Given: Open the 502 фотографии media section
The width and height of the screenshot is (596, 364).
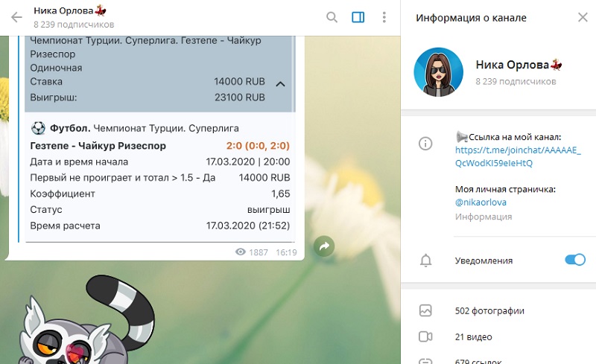Looking at the screenshot, I should tap(491, 310).
